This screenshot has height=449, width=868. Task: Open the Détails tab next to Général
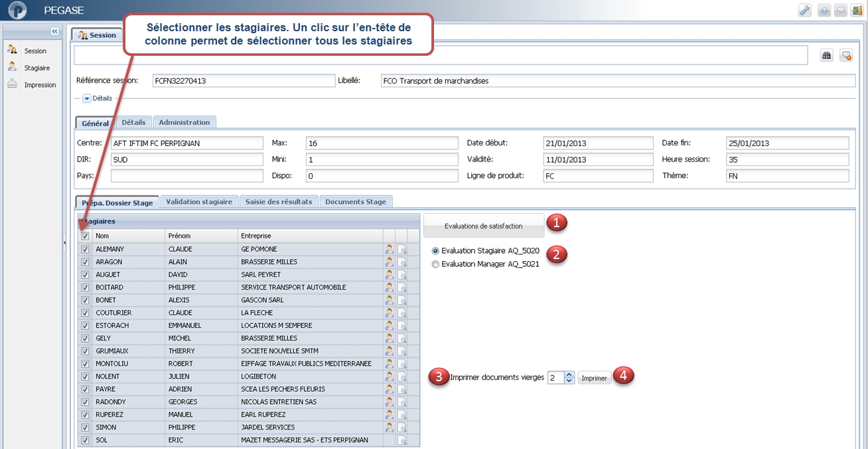[133, 122]
